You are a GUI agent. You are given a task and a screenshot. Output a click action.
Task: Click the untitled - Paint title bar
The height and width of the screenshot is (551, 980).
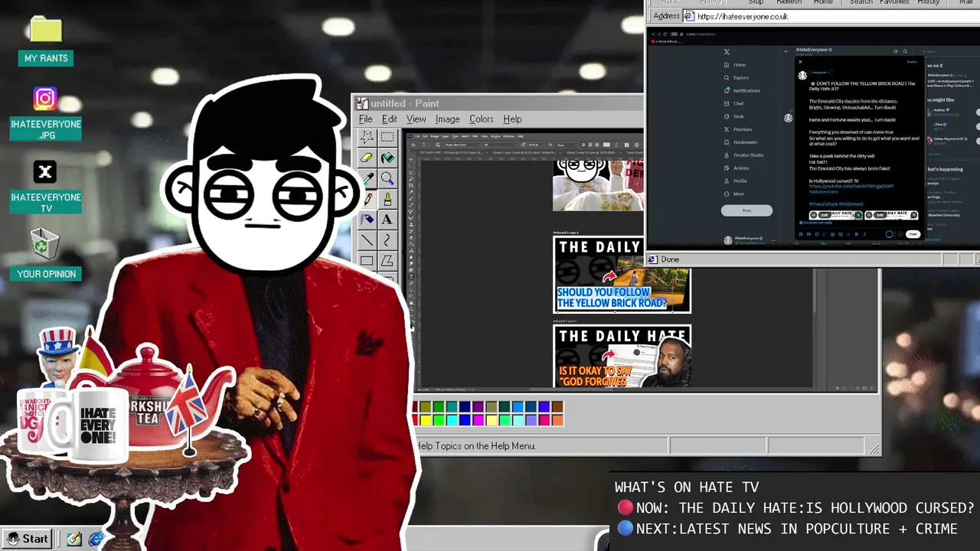point(499,103)
